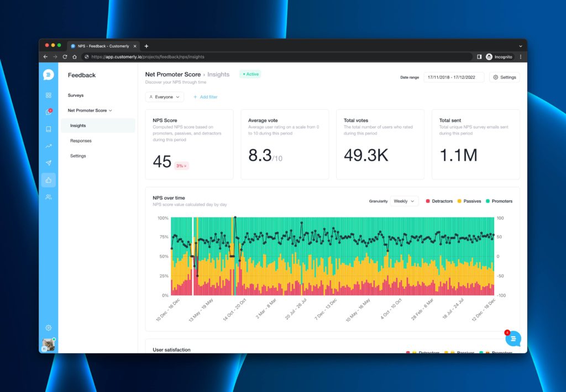Click the User satisfaction heading
Viewport: 566px width, 392px height.
(171, 349)
